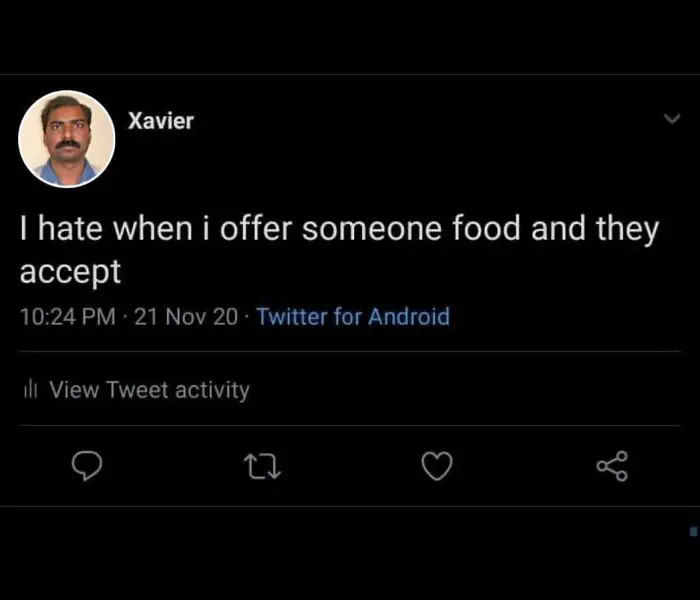Click the 10:24 PM timestamp
Image resolution: width=700 pixels, height=600 pixels.
click(67, 317)
